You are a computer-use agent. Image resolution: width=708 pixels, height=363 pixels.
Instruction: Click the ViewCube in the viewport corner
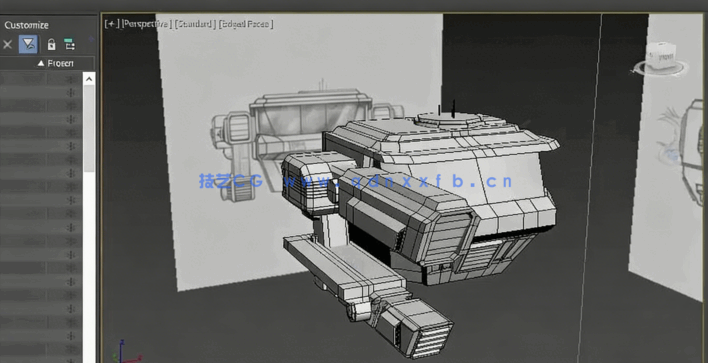[x=661, y=55]
